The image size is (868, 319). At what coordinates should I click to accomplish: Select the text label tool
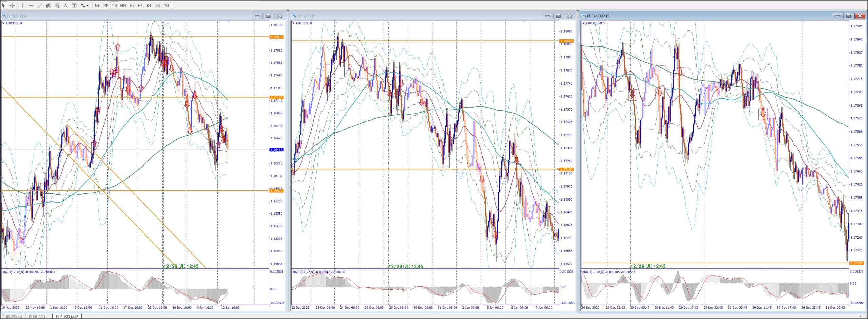pyautogui.click(x=74, y=5)
